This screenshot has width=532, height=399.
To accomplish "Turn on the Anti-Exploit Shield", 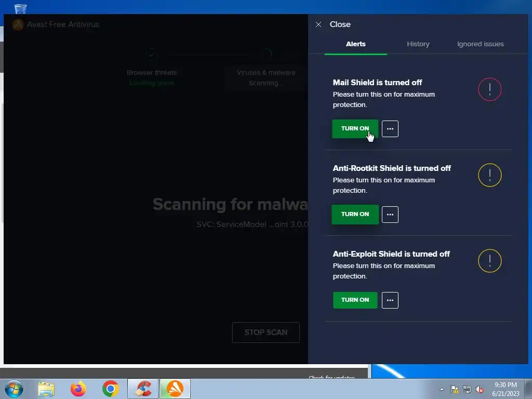I will 355,300.
